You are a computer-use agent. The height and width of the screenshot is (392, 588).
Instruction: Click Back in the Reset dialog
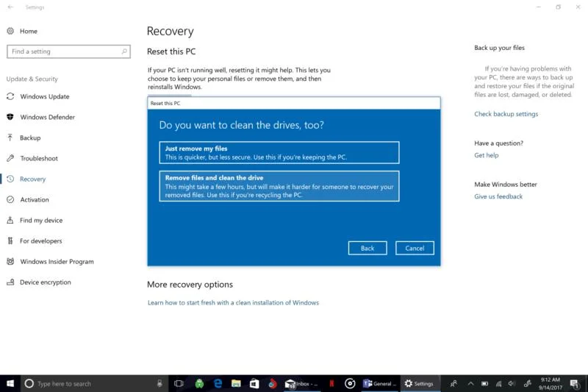[367, 248]
